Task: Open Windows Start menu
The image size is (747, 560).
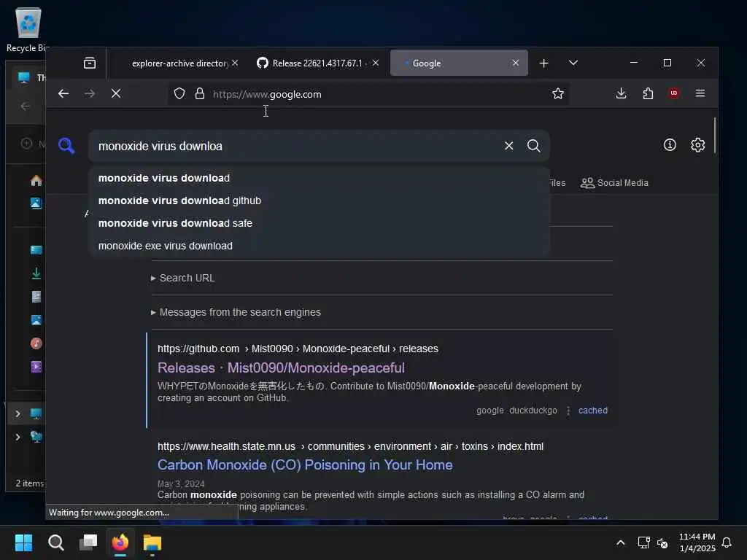Action: coord(24,542)
